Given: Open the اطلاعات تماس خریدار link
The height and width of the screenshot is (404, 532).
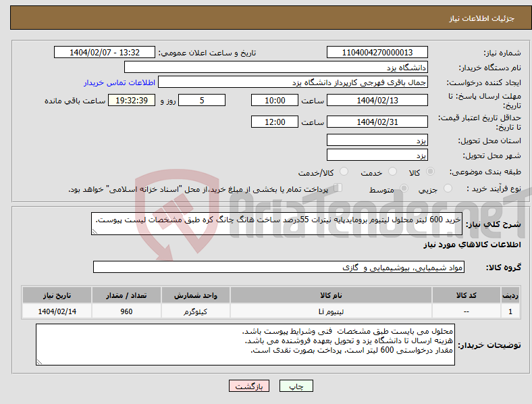Looking at the screenshot, I should [x=119, y=82].
